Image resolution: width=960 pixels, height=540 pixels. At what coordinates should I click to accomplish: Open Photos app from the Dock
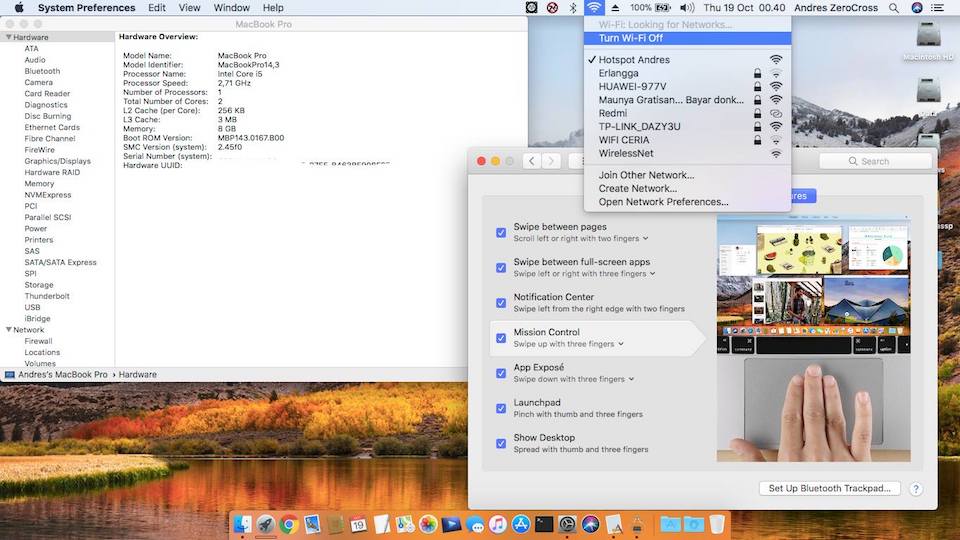(x=428, y=524)
